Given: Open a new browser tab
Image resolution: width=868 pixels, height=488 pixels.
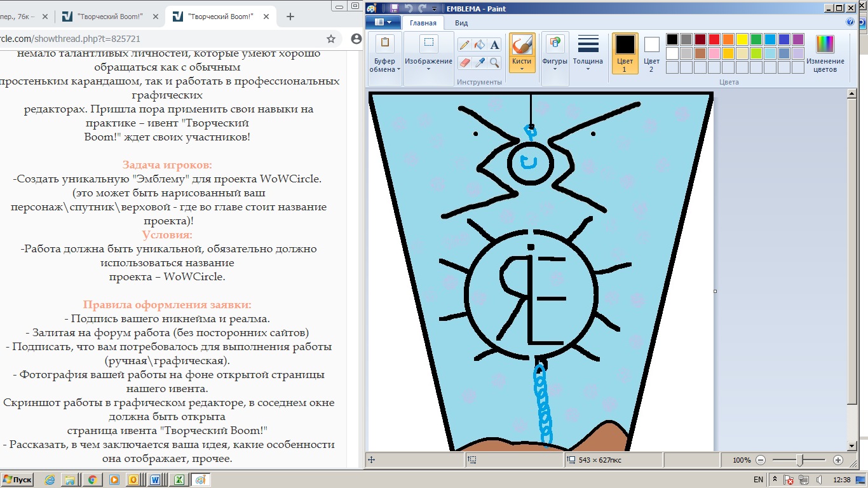Looking at the screenshot, I should (290, 17).
